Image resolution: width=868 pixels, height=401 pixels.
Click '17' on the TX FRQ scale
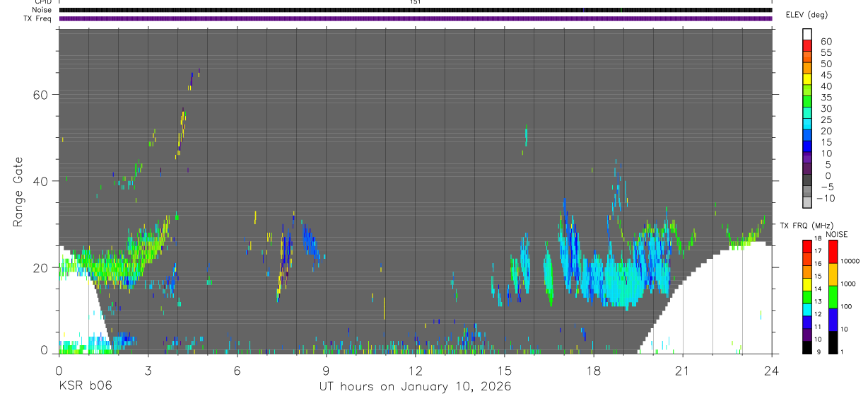(818, 251)
